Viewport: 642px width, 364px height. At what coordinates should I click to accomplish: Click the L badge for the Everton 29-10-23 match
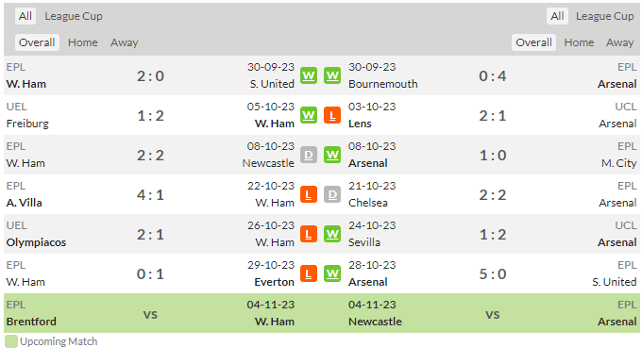(x=309, y=273)
